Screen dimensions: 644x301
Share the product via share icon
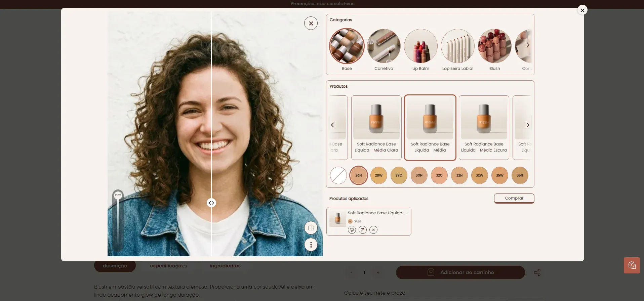point(537,272)
